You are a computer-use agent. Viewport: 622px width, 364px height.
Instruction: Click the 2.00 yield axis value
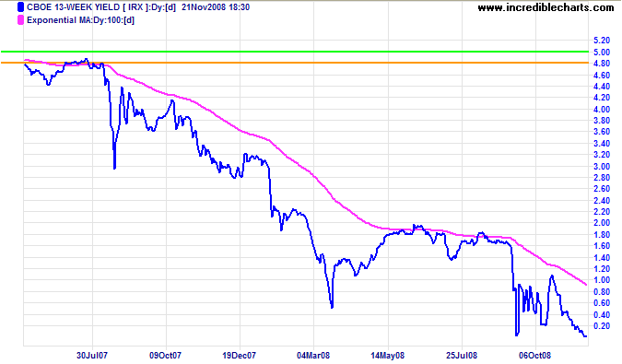coord(602,223)
